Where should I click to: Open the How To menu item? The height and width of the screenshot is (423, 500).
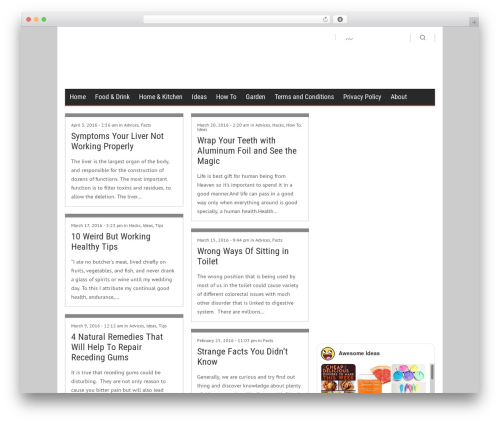[226, 97]
